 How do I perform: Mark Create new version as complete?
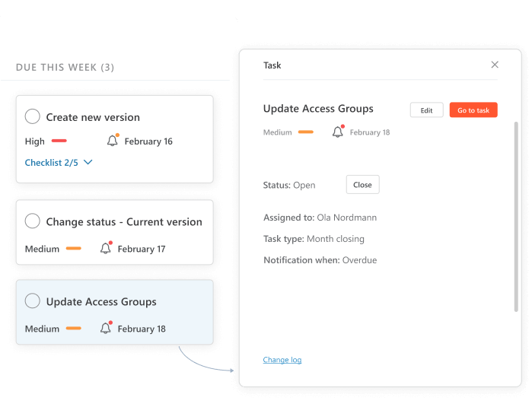tap(33, 117)
